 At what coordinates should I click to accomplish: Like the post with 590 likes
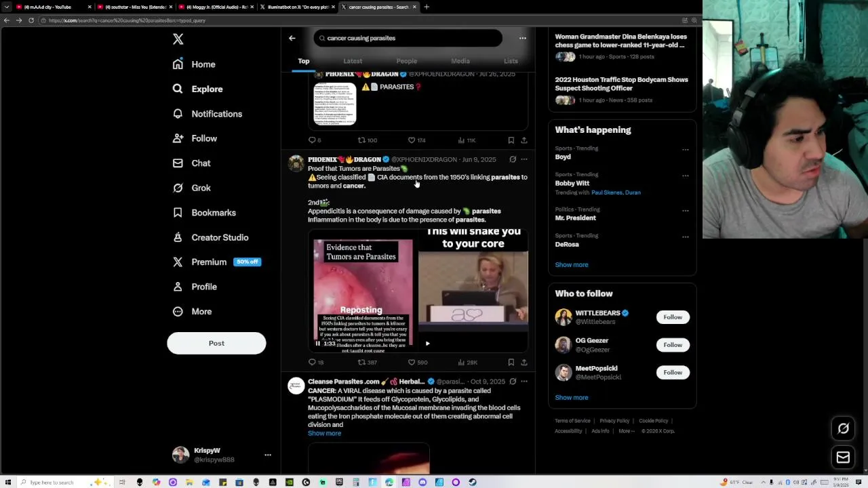(x=417, y=363)
